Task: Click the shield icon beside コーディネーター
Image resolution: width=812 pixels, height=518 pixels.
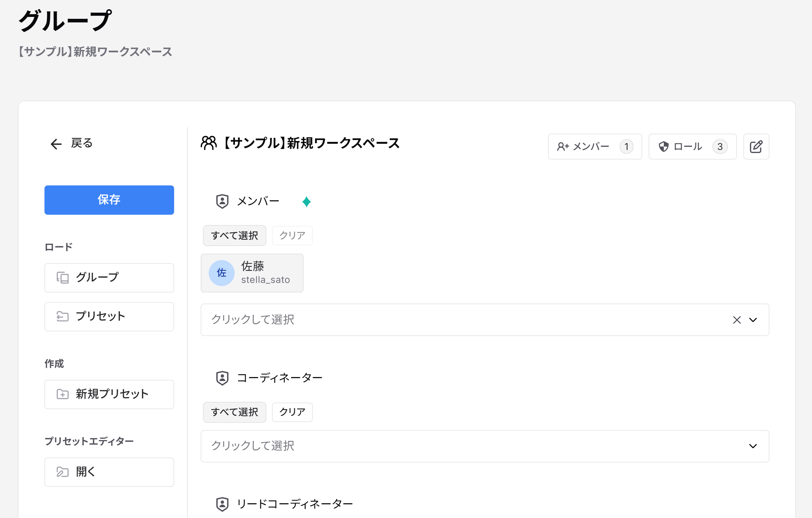Action: coord(222,378)
